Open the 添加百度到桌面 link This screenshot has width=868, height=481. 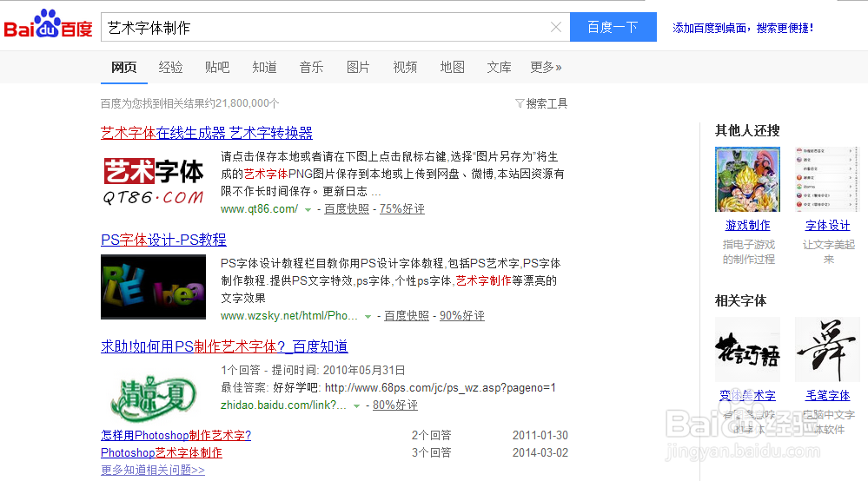click(742, 28)
